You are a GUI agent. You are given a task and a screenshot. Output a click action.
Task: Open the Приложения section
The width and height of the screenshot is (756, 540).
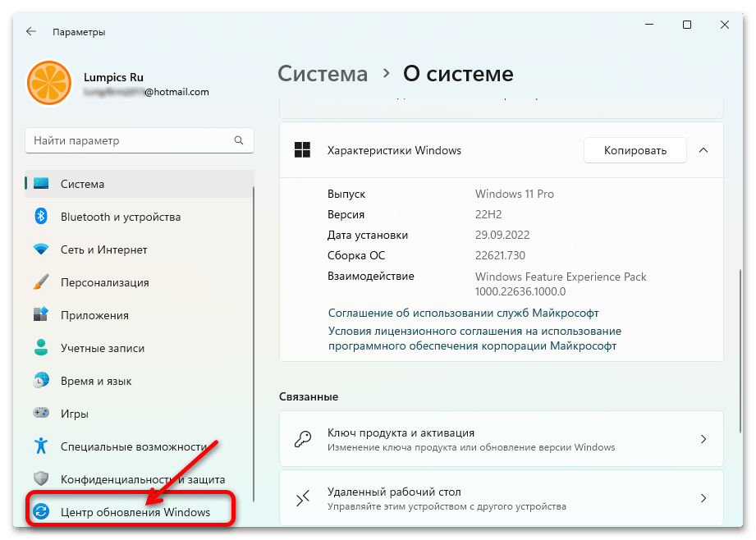point(94,315)
